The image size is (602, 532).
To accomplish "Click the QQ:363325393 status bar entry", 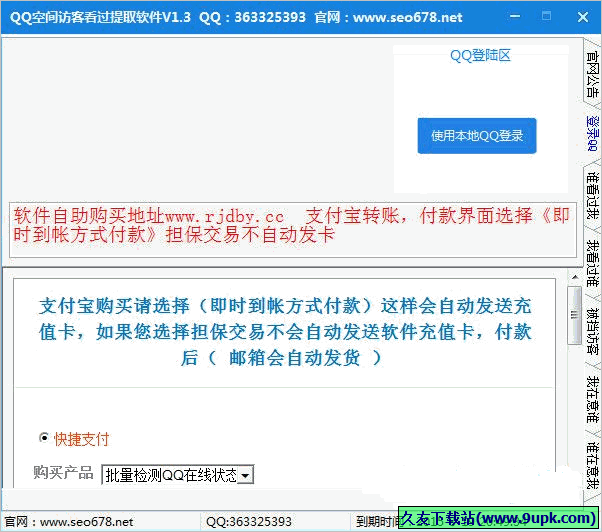I will (x=249, y=522).
